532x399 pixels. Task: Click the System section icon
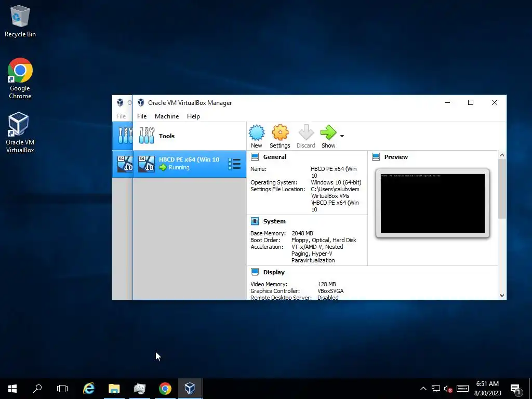(255, 221)
